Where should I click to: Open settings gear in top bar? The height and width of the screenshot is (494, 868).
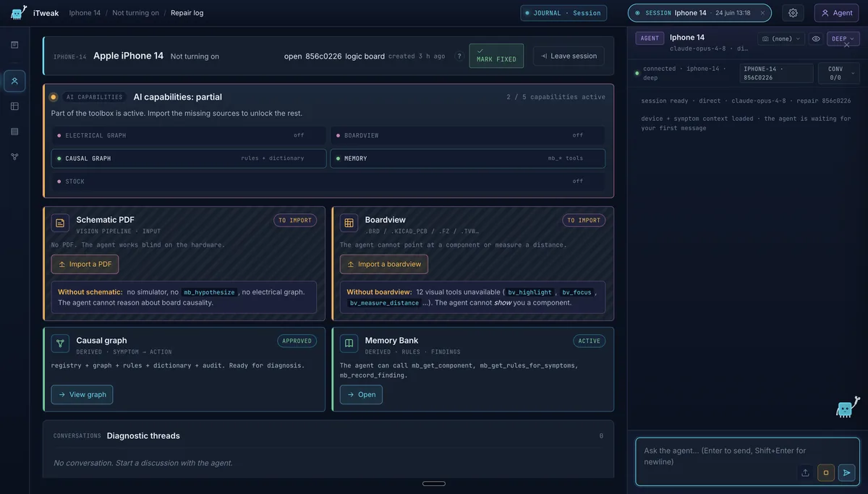pos(793,13)
